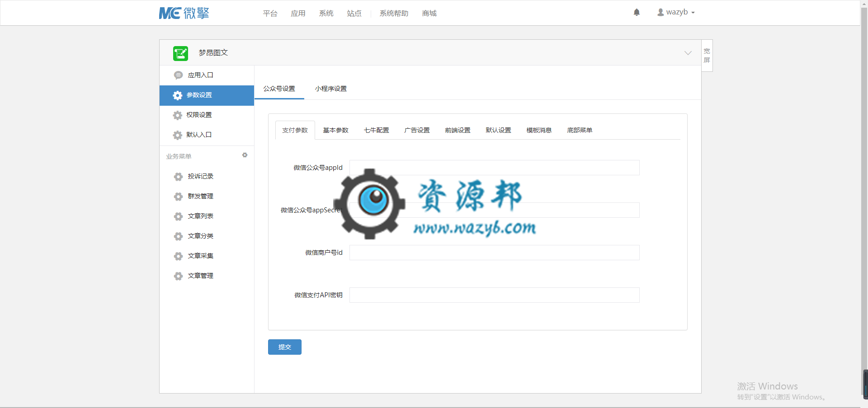Click the 业务菜单 section label

[179, 156]
